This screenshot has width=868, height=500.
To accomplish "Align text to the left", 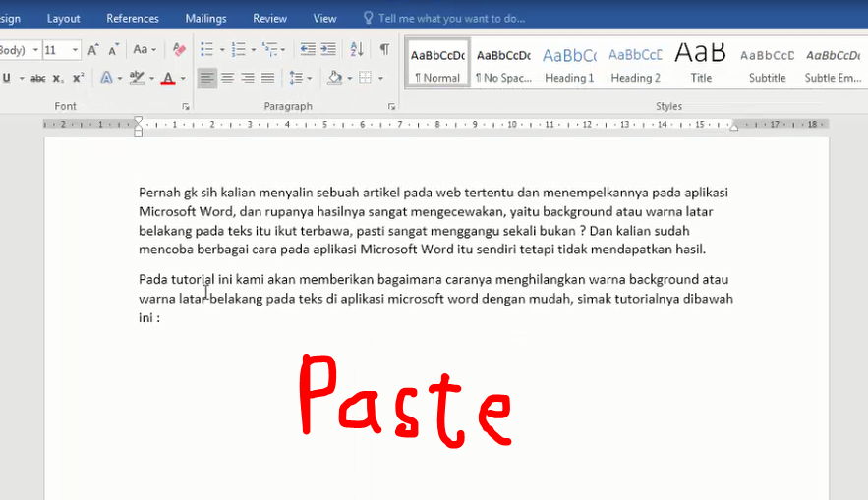I will 207,78.
